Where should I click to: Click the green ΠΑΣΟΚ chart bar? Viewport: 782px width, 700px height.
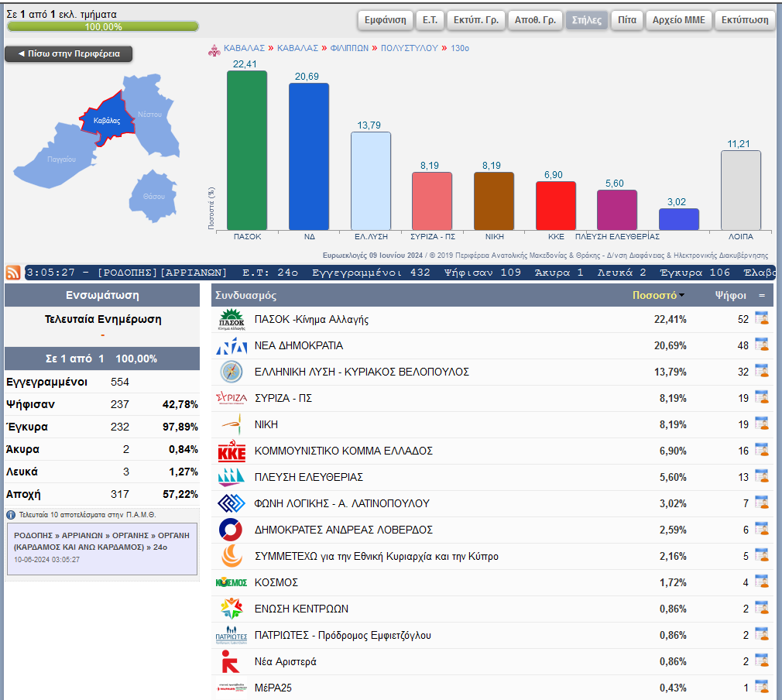point(247,150)
